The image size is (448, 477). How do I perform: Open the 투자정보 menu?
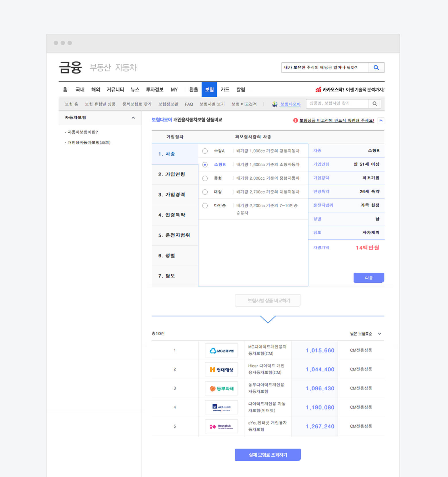(155, 90)
